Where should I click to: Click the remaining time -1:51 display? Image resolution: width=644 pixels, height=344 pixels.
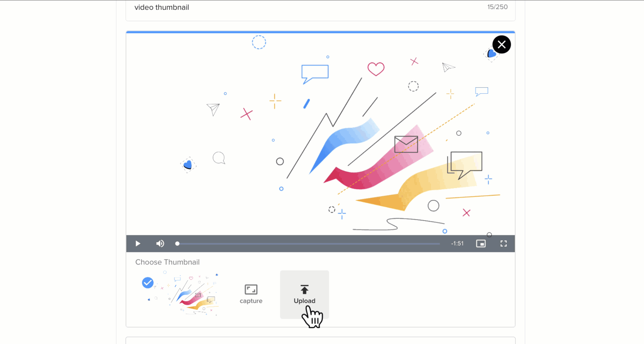[457, 244]
